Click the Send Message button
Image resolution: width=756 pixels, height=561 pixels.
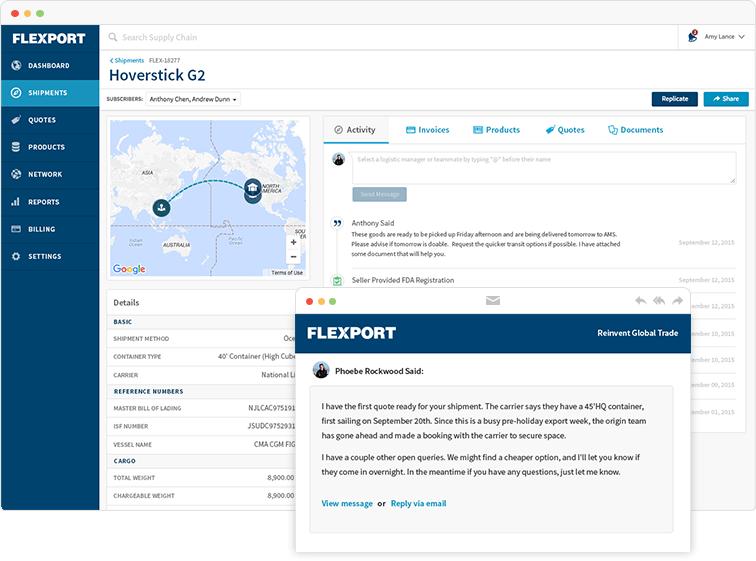[379, 194]
